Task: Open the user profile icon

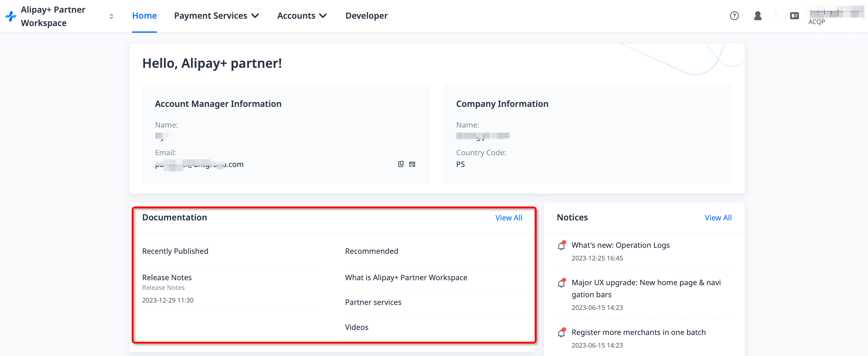Action: 757,16
